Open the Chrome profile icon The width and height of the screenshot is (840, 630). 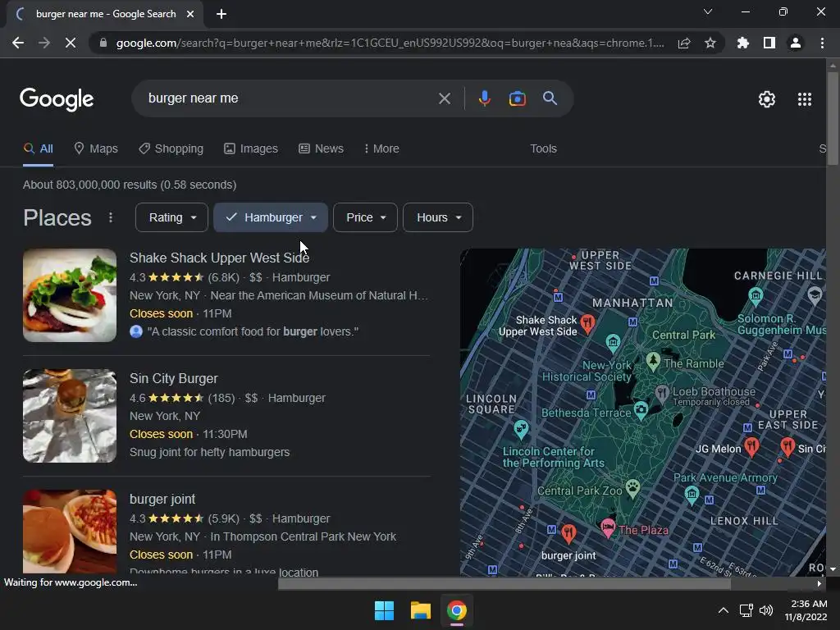click(796, 43)
